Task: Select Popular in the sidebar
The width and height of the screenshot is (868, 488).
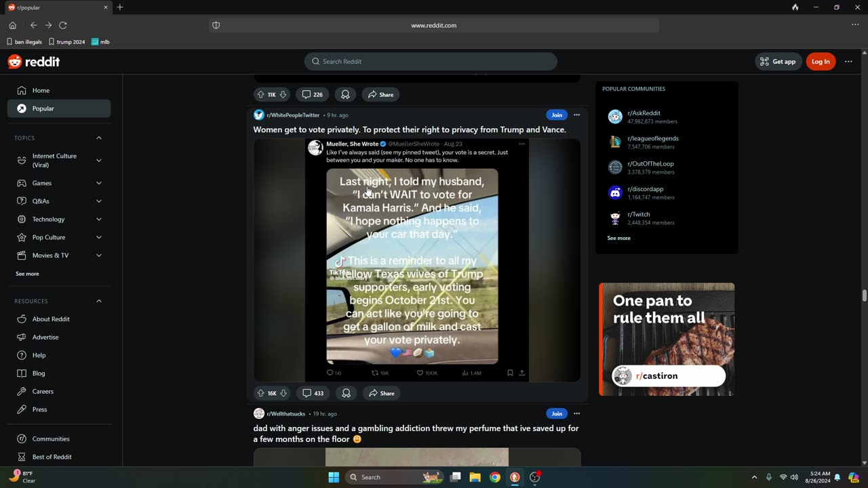Action: point(59,108)
